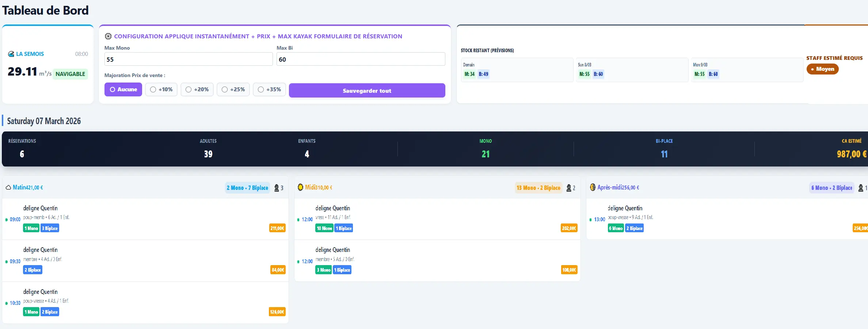
Task: Enable the +10% price markup
Action: click(x=161, y=89)
